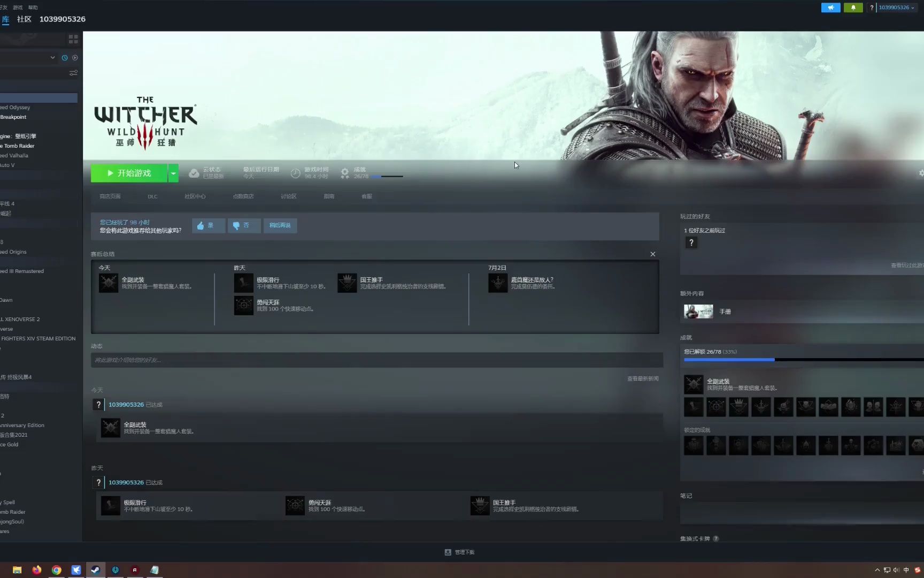Viewport: 924px width, 578px height.
Task: Select FIGHTERS XIV STEAM EDITION in game list
Action: [38, 339]
